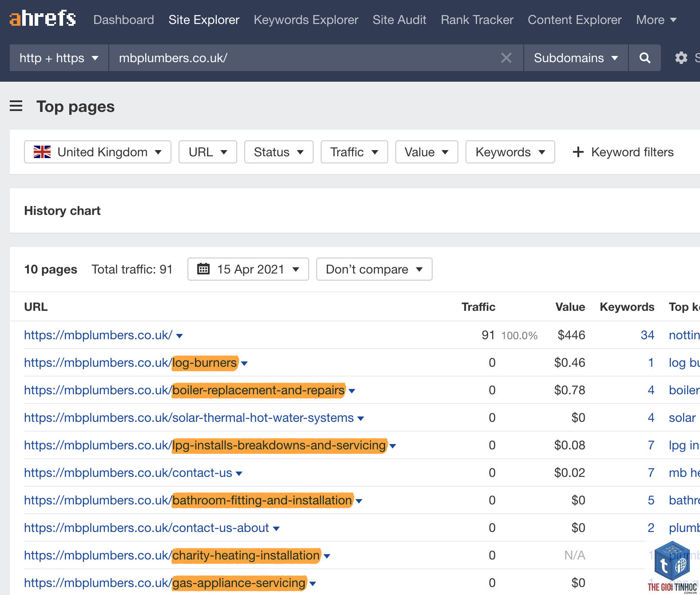Open the Keywords filter dropdown
The height and width of the screenshot is (595, 700).
pyautogui.click(x=510, y=152)
